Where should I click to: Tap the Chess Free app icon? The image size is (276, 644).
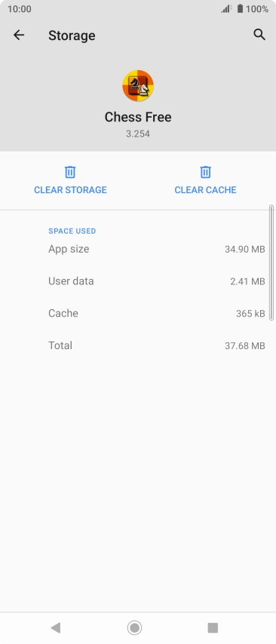[138, 86]
